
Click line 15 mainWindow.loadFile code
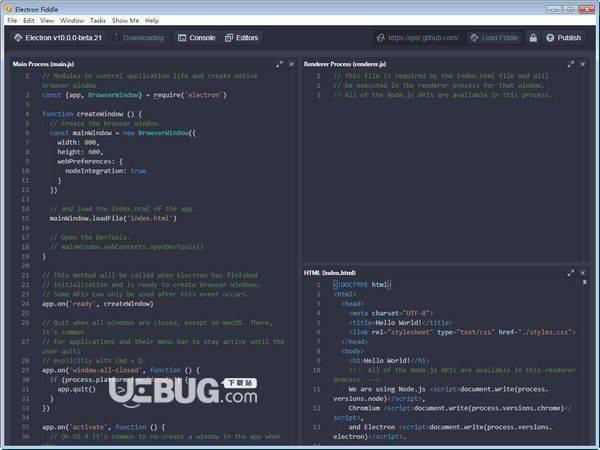tap(113, 218)
